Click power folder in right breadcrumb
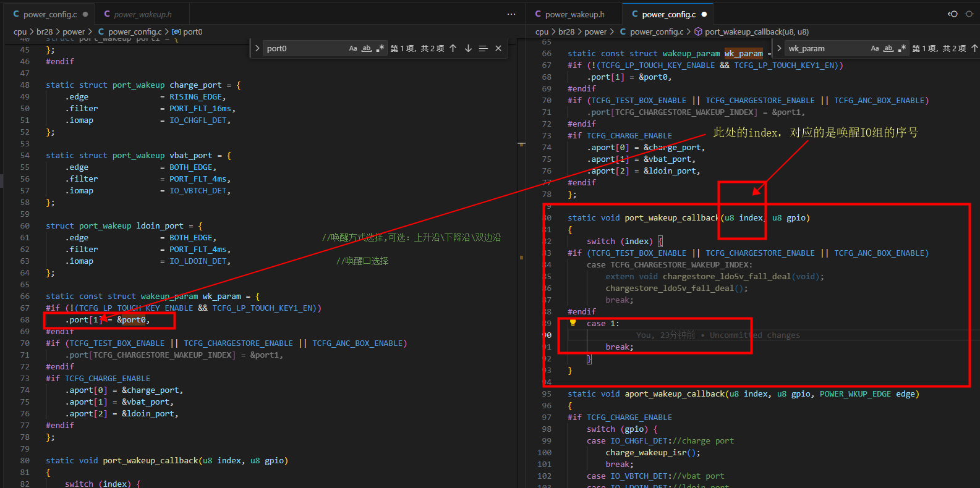 pos(595,32)
